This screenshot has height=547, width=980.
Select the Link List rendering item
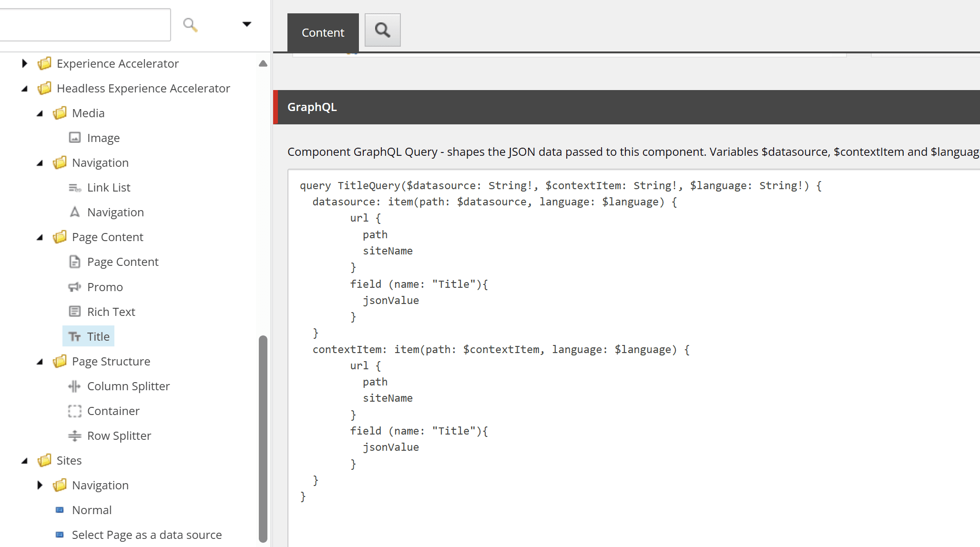pyautogui.click(x=109, y=187)
